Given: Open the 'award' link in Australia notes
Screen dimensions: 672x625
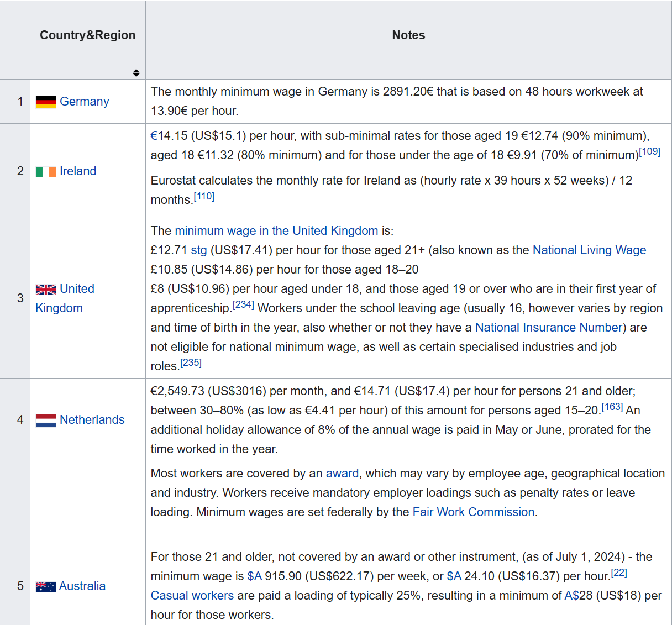Looking at the screenshot, I should pos(342,474).
